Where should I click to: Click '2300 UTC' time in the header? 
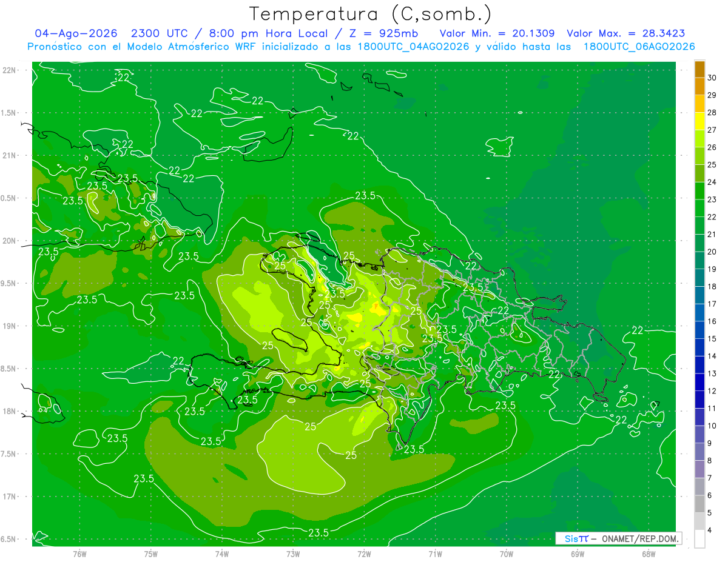[161, 33]
